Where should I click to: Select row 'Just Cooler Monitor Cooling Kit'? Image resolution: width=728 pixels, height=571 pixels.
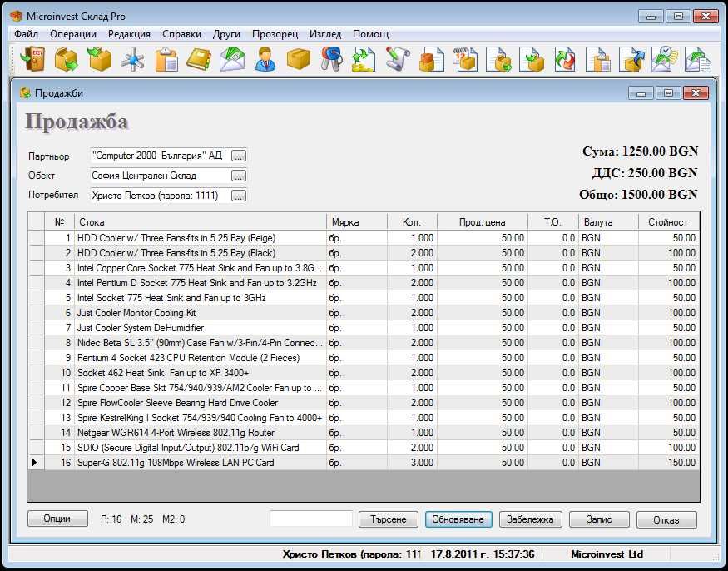364,313
